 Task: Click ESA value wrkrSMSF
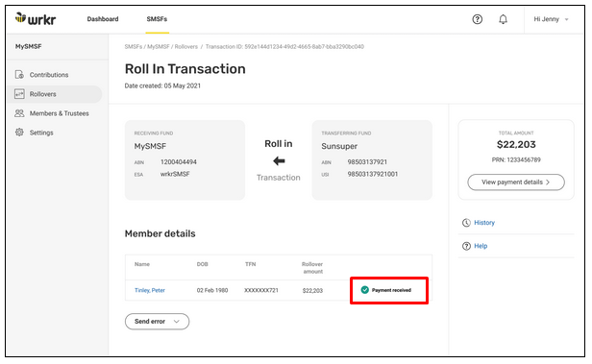(175, 174)
